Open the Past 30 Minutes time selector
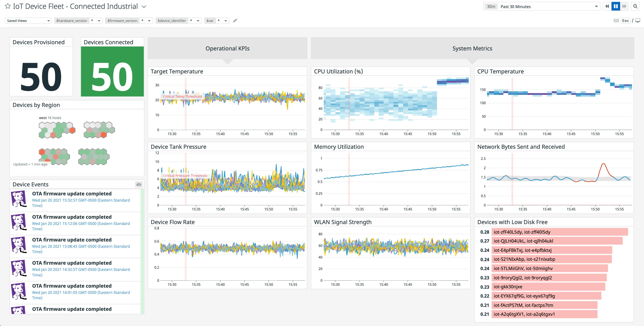This screenshot has height=326, width=644. [537, 6]
